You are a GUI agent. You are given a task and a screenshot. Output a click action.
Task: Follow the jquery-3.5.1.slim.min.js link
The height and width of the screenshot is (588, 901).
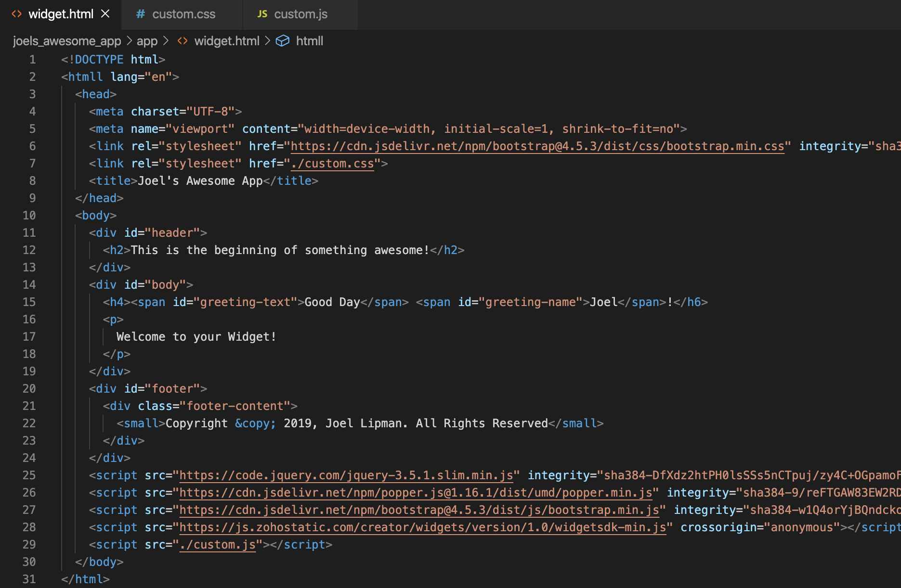(346, 475)
